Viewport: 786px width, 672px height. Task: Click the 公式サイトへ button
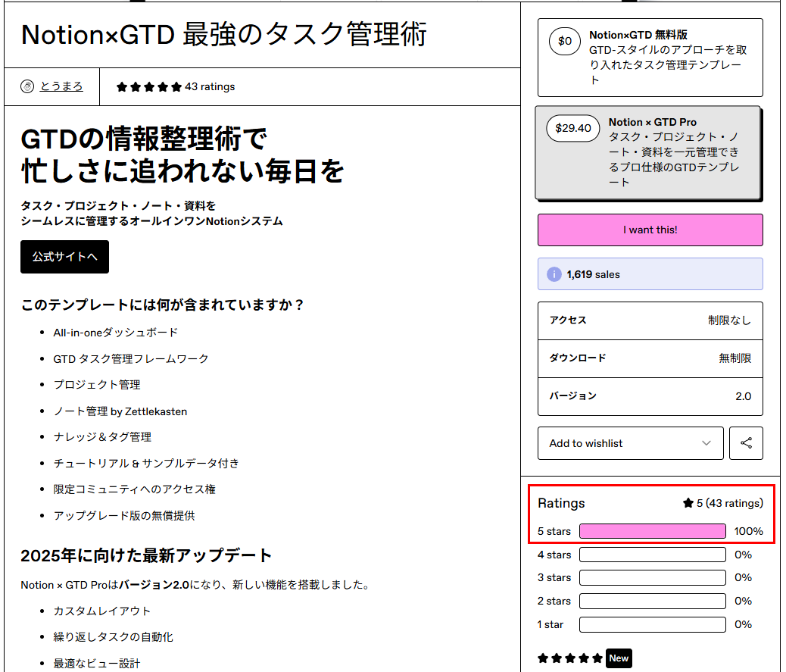click(64, 257)
